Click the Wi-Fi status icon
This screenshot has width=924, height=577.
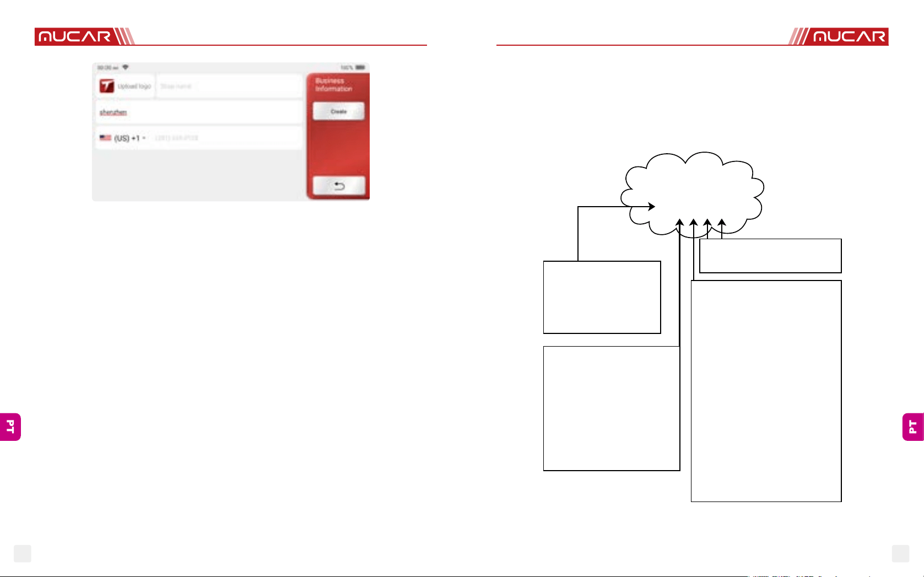click(126, 67)
